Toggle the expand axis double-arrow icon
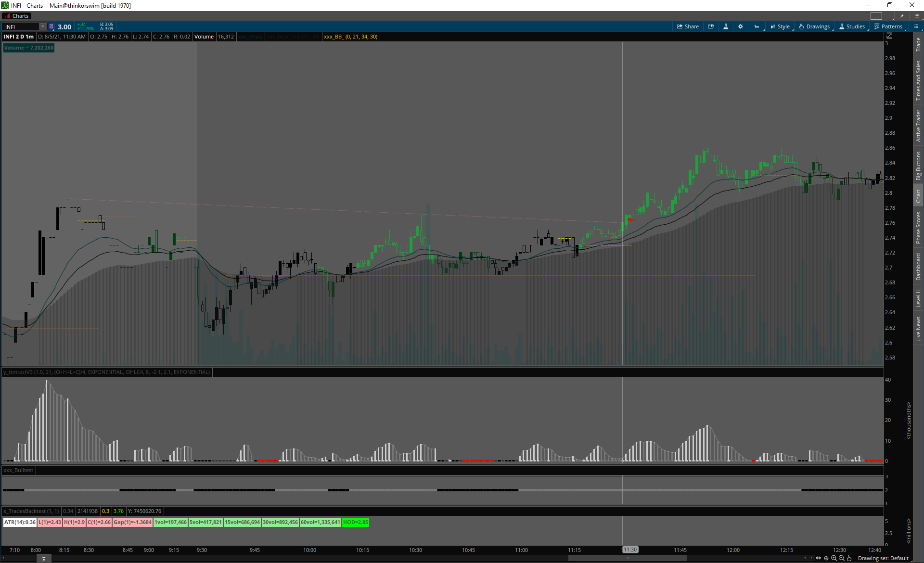The image size is (924, 563). (x=819, y=558)
